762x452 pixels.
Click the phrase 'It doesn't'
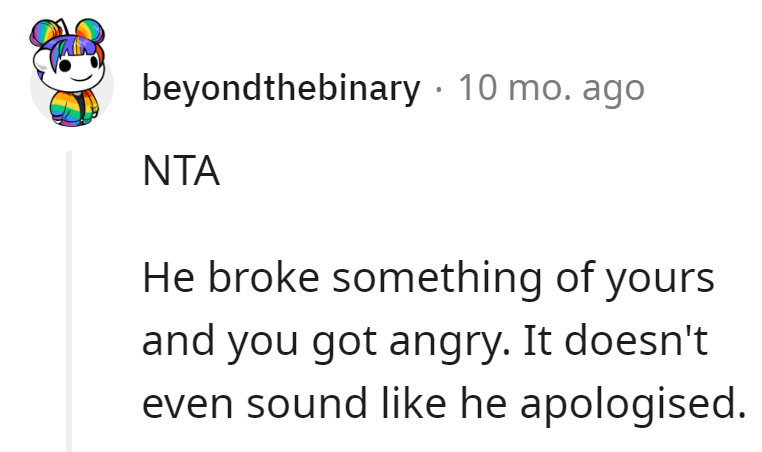pos(615,340)
